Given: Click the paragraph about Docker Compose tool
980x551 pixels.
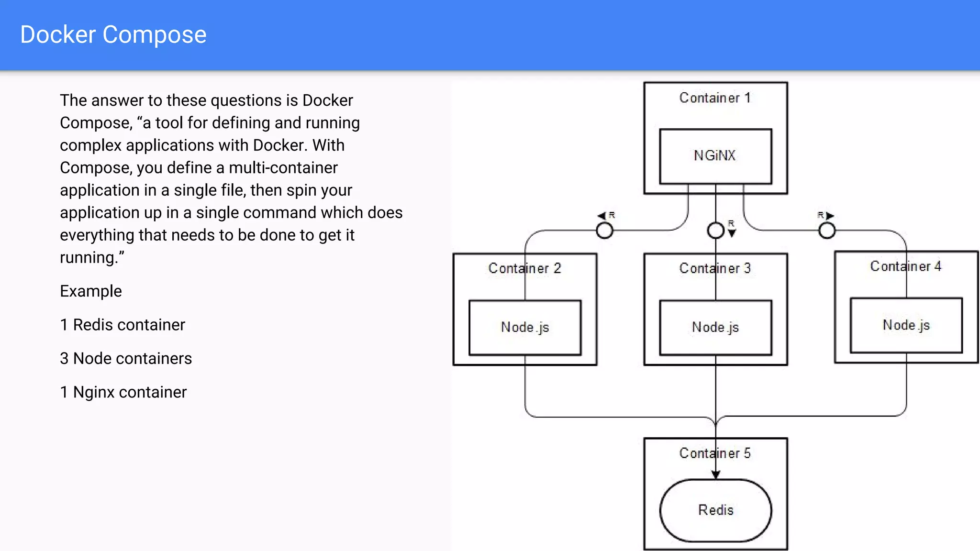Looking at the screenshot, I should (231, 179).
